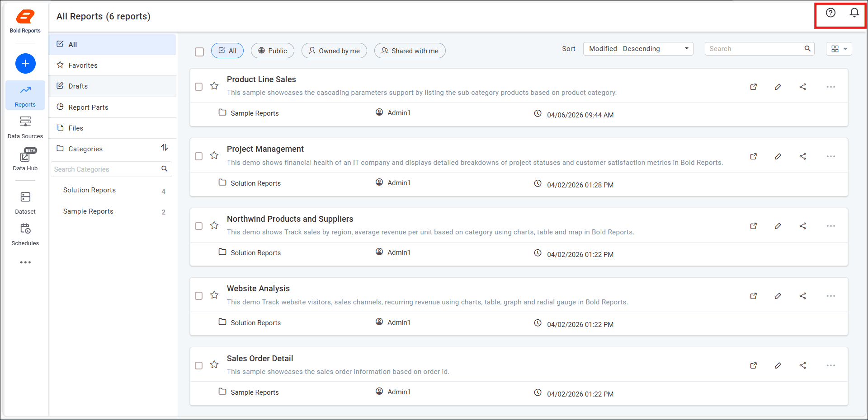Open the Schedules section

click(25, 234)
